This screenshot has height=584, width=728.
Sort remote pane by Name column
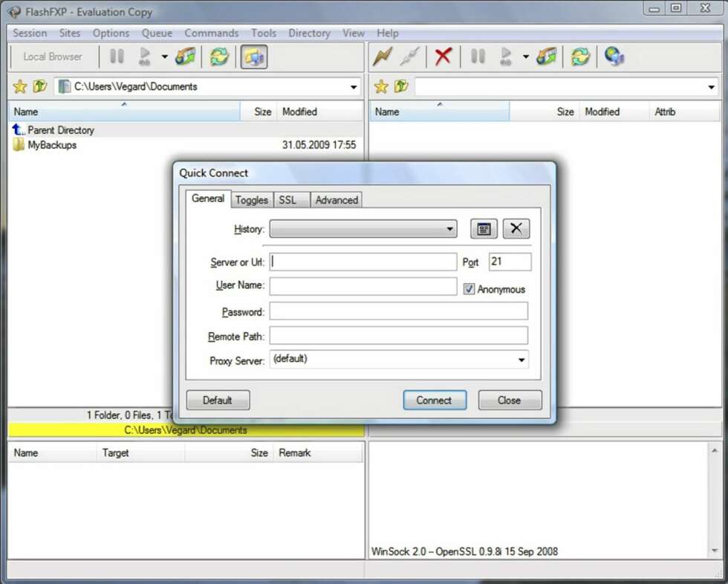point(439,112)
